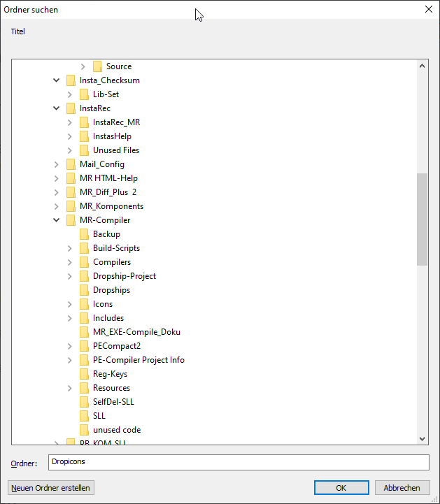Collapse the MR-Compiler tree node
Image resolution: width=440 pixels, height=504 pixels.
(x=57, y=220)
